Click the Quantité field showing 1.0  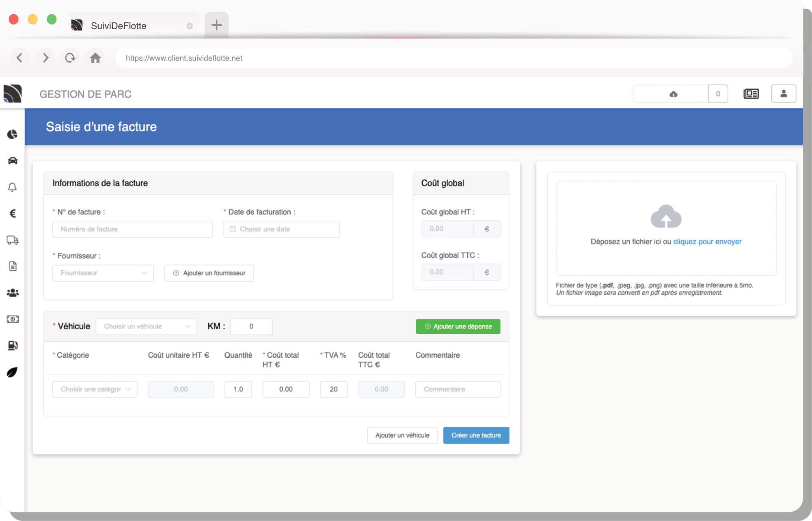[238, 389]
